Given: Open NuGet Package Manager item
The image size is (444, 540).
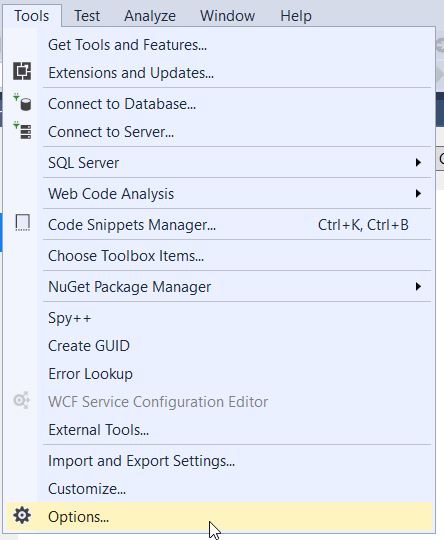Looking at the screenshot, I should [x=219, y=287].
